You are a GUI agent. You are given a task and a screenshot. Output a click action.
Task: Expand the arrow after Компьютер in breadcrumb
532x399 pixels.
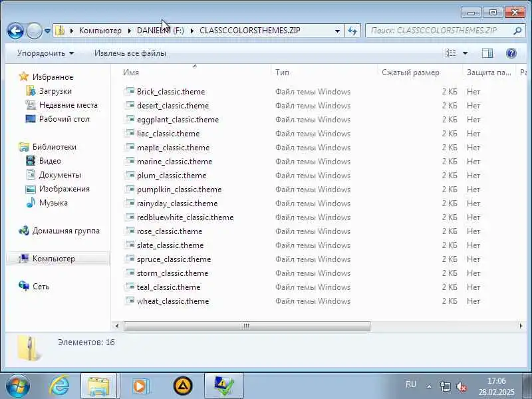click(x=129, y=31)
